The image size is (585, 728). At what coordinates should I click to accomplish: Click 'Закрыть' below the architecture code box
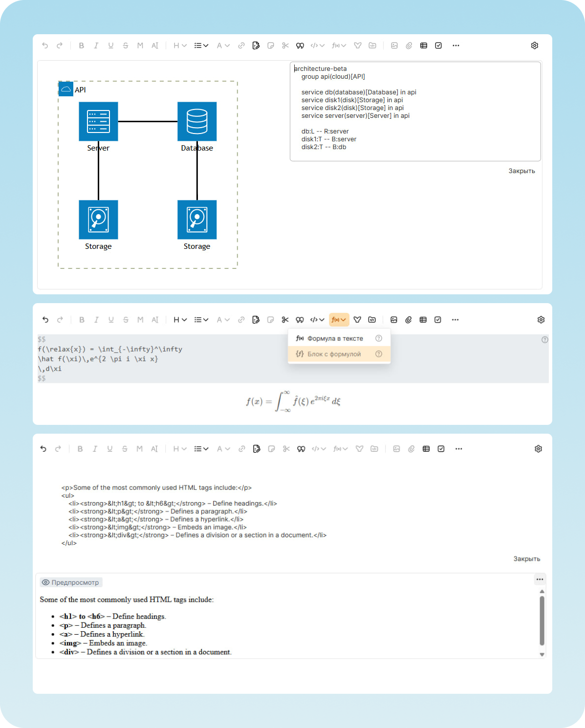point(521,171)
